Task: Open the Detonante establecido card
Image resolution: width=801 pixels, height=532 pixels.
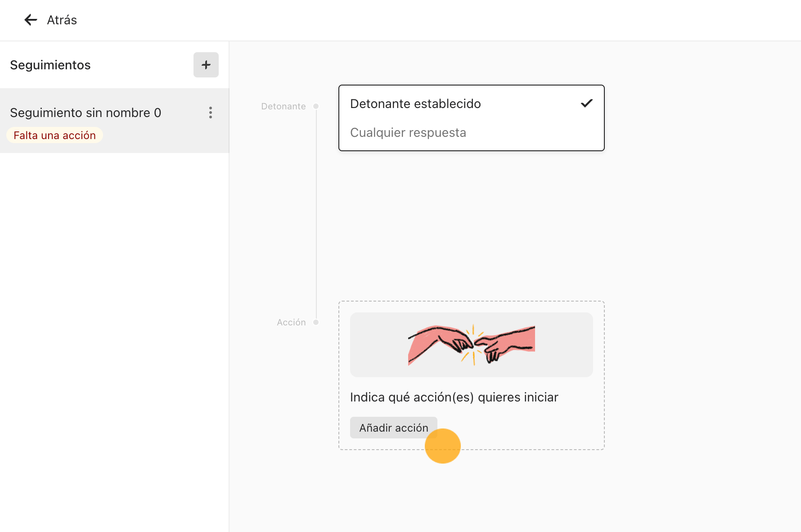Action: 471,118
